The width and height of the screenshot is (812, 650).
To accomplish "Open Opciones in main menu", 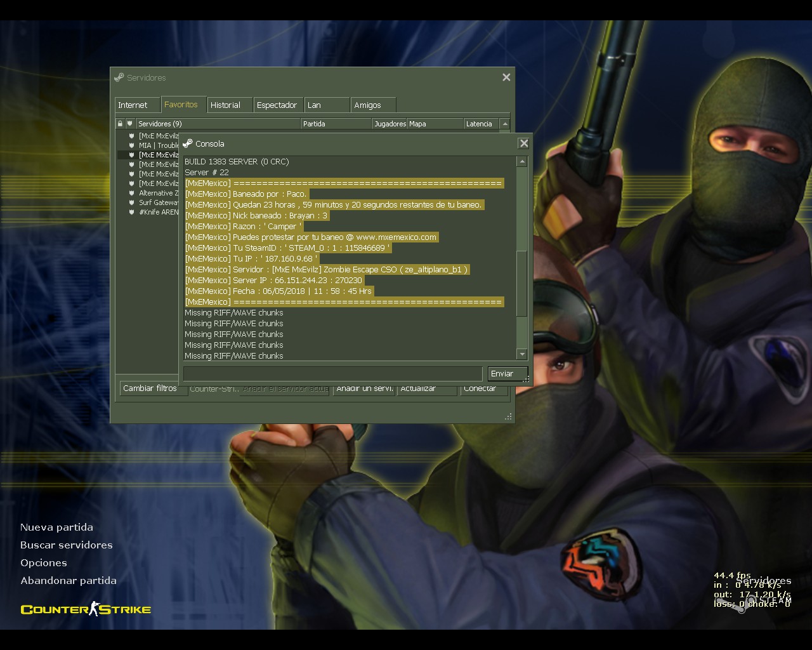I will pyautogui.click(x=44, y=563).
